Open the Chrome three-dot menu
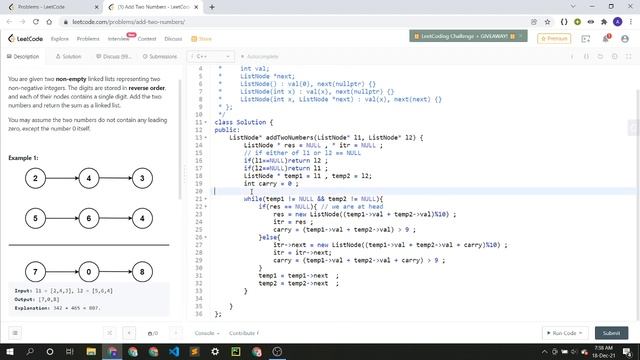 (x=631, y=22)
